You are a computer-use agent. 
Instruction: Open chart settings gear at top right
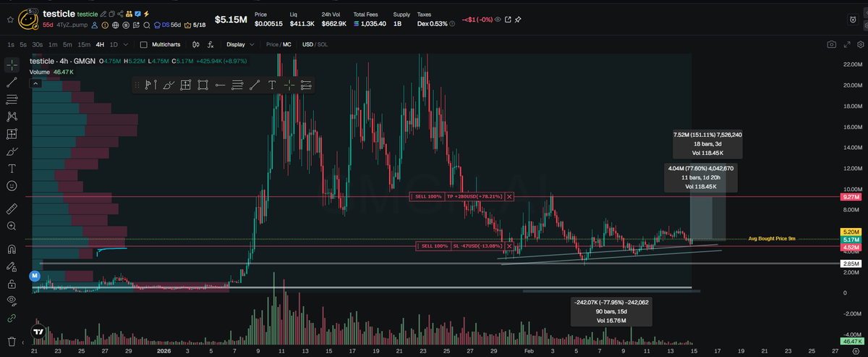coord(860,44)
